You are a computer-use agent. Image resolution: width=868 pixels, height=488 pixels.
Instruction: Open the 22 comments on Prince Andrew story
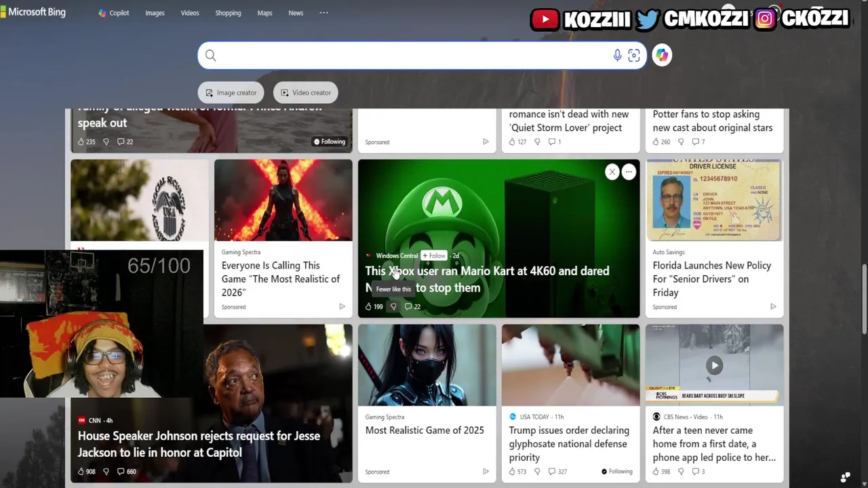coord(125,142)
